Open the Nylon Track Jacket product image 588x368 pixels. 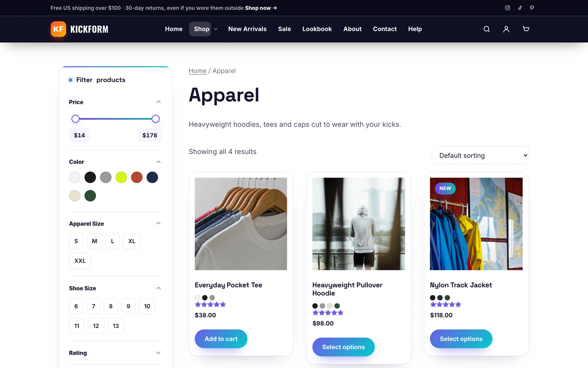(x=476, y=224)
